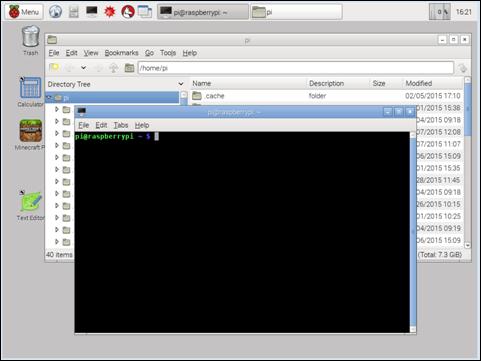Click the /home/pi path field

point(296,68)
